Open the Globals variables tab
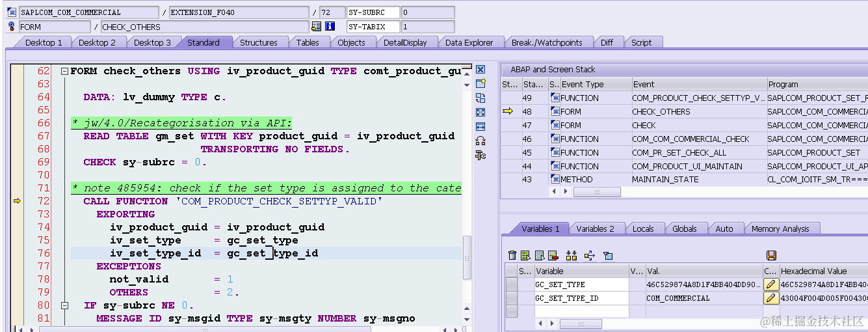This screenshot has height=332, width=868. [684, 228]
